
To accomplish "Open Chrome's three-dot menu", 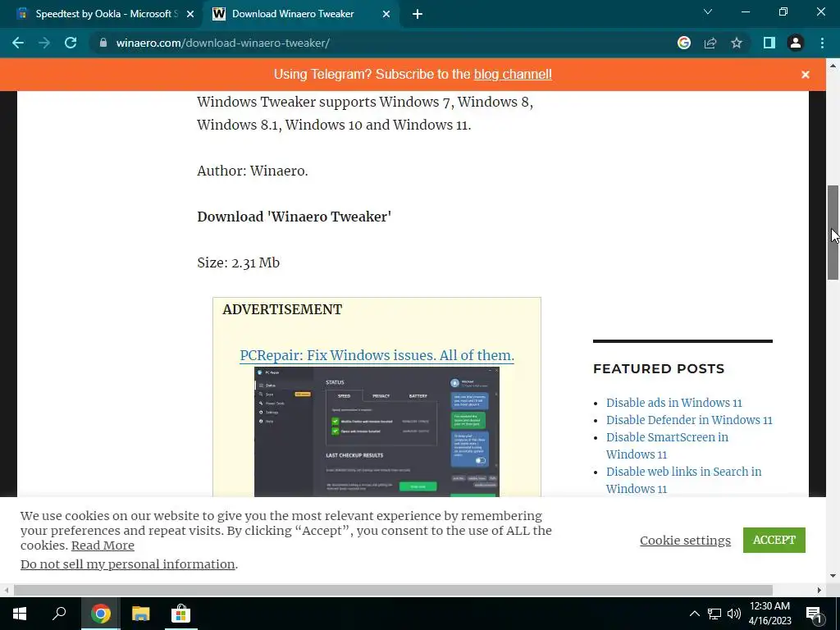I will point(822,43).
